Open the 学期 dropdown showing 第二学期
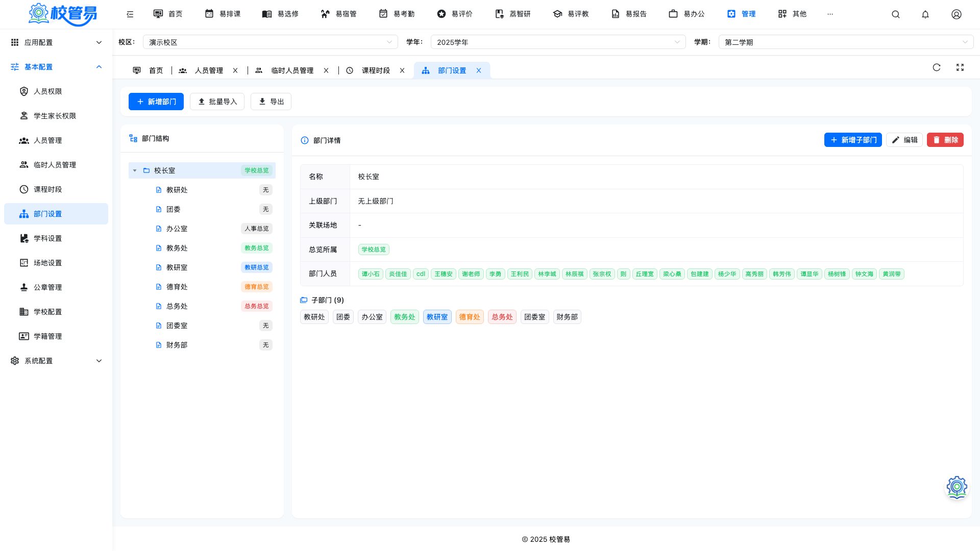 click(846, 42)
